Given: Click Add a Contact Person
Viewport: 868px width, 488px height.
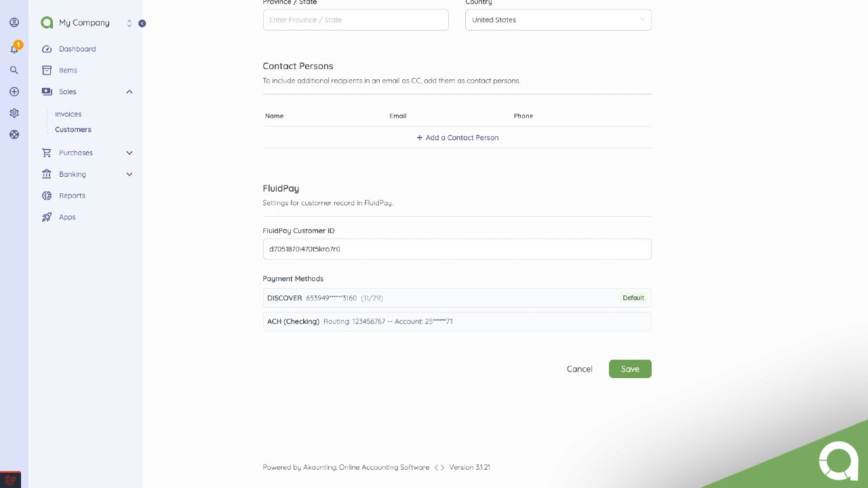Looking at the screenshot, I should 457,138.
